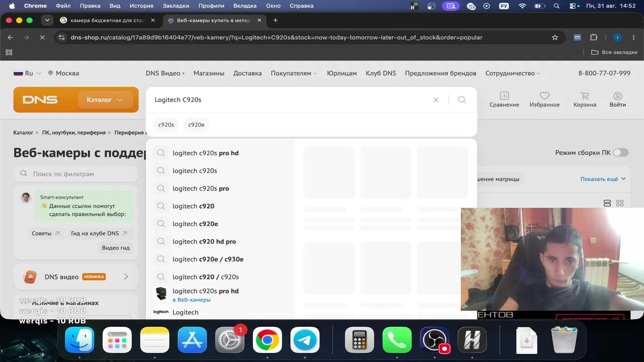This screenshot has height=362, width=644.
Task: Select the Logitech brand suggestion
Action: click(185, 312)
